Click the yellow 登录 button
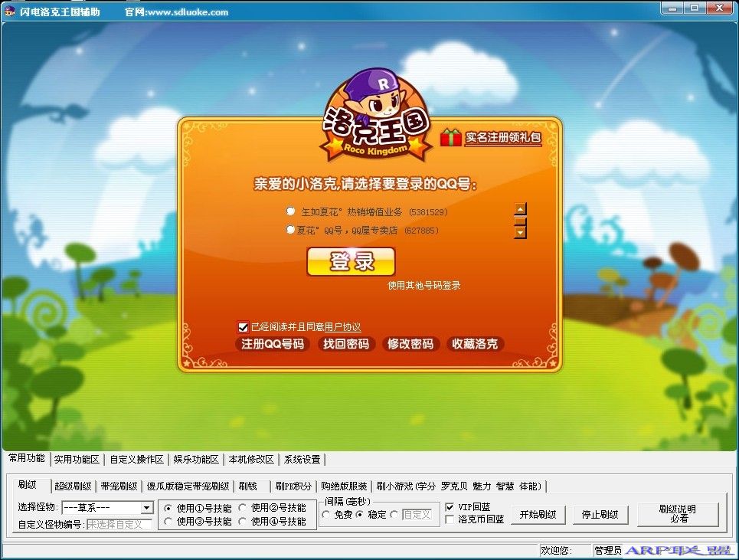This screenshot has width=739, height=560. click(351, 262)
